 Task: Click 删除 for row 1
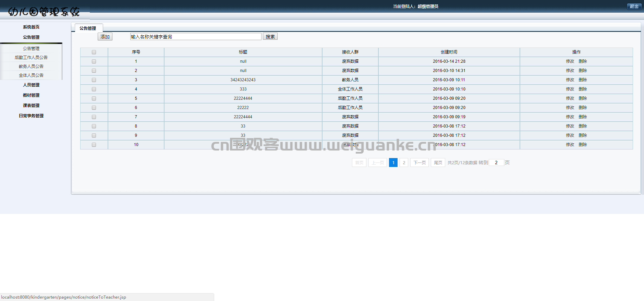pyautogui.click(x=583, y=61)
